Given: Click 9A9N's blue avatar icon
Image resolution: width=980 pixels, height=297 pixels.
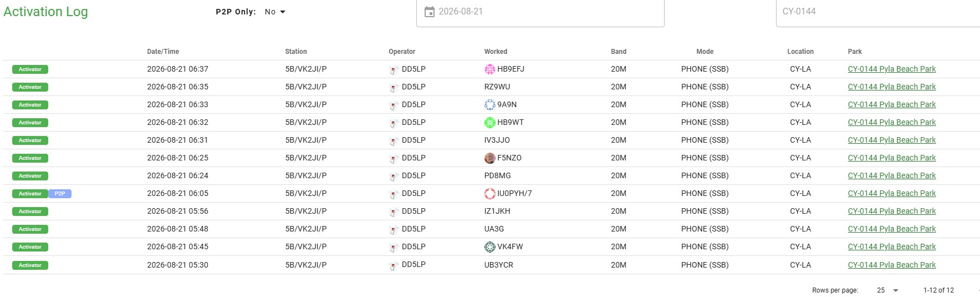Looking at the screenshot, I should pos(490,105).
